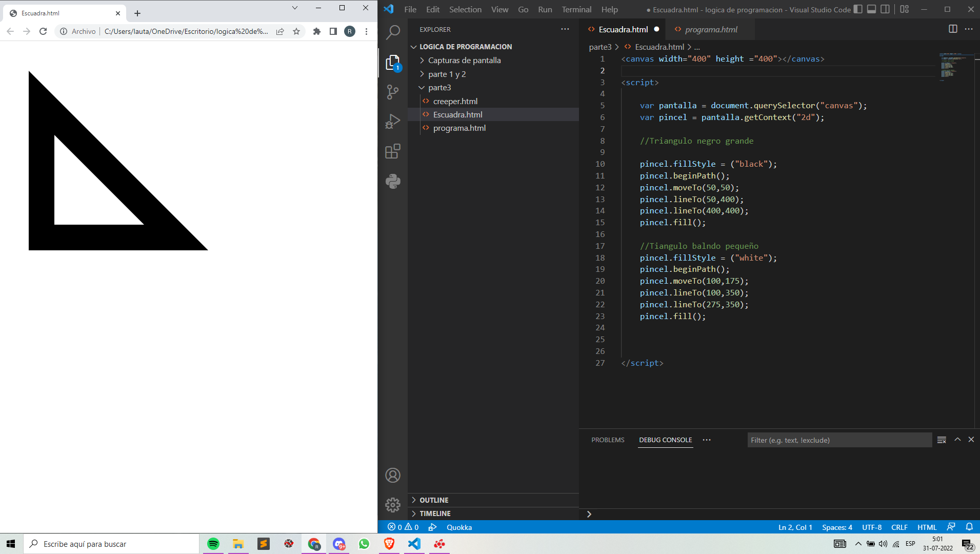This screenshot has height=554, width=980.
Task: Open panel overflow ellipsis next to Debug Console
Action: pyautogui.click(x=707, y=440)
